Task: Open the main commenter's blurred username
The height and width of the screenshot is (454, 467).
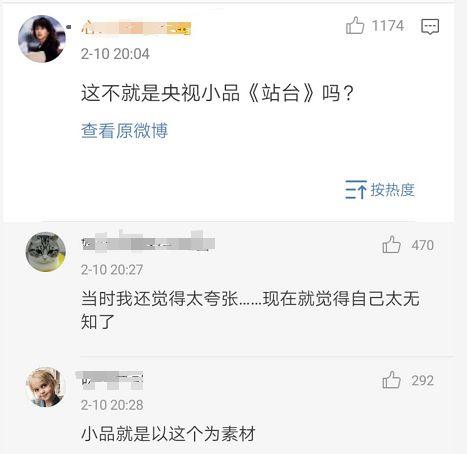Action: point(136,28)
